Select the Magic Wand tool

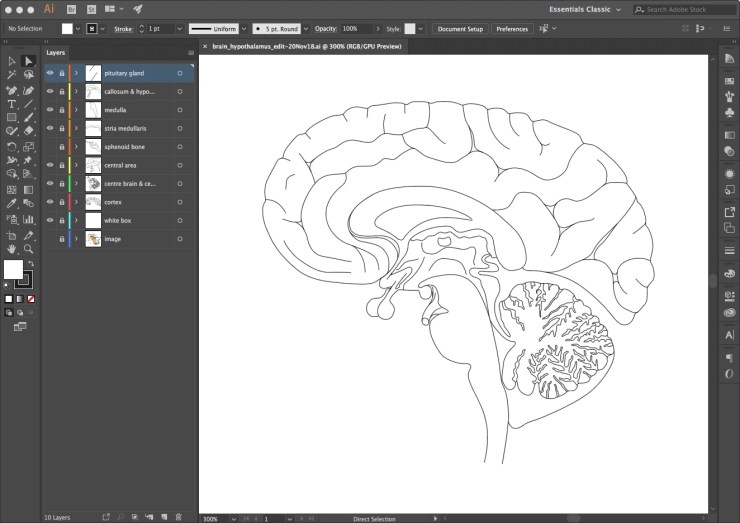[x=12, y=75]
